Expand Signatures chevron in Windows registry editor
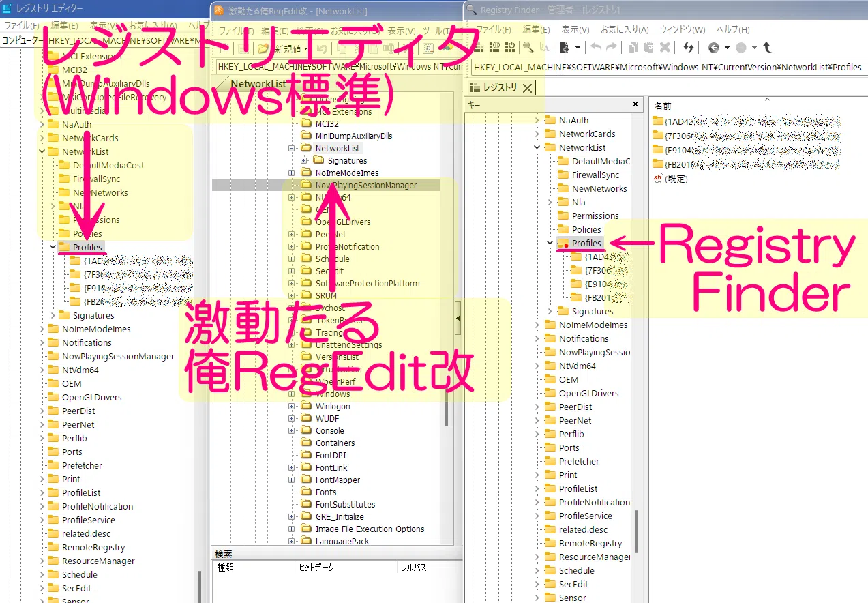The width and height of the screenshot is (868, 603). click(53, 315)
